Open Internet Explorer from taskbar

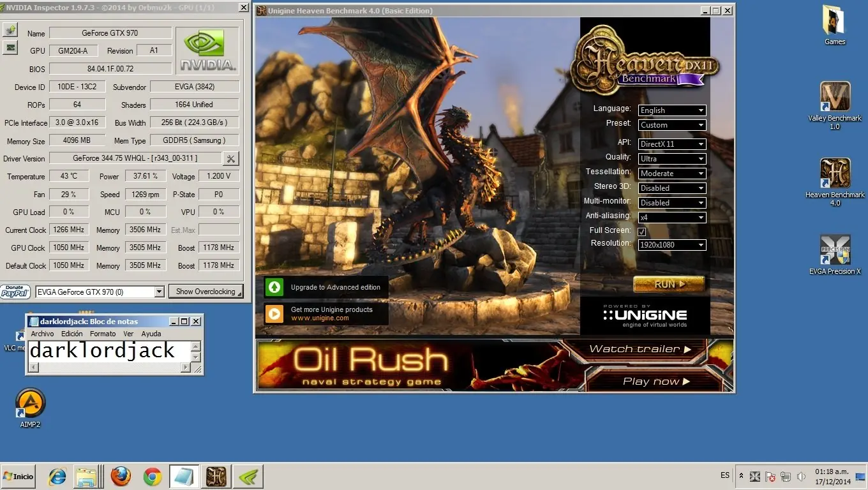click(57, 477)
